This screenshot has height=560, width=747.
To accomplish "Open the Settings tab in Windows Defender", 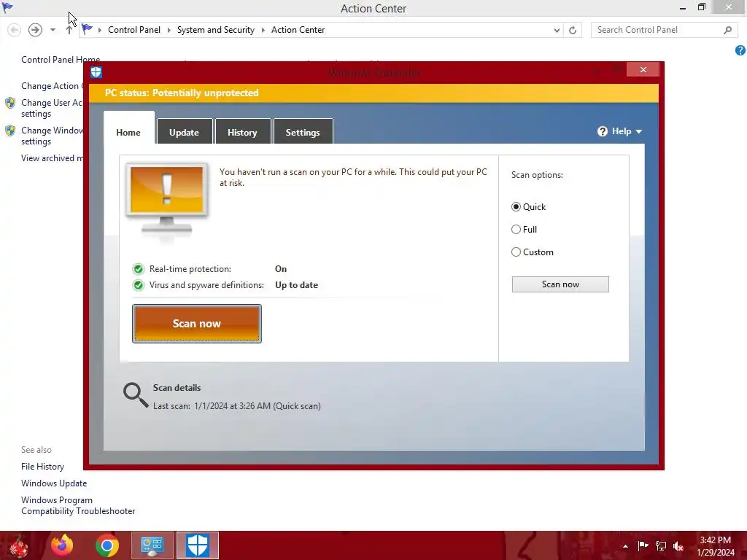I will pos(303,132).
